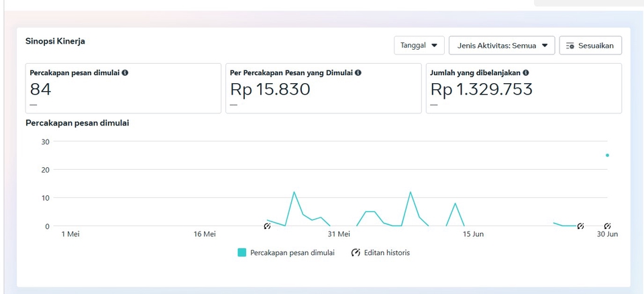This screenshot has height=294, width=644.
Task: Click the isolated teal data point at 30 Jun
Action: pyautogui.click(x=607, y=155)
